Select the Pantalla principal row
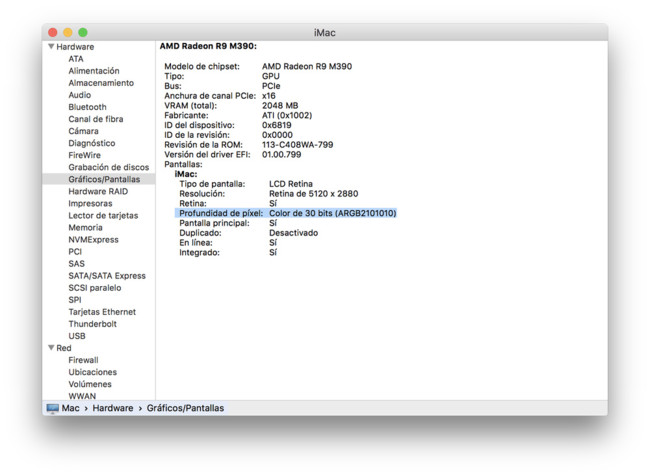Screen dimensions: 650x476 (x=228, y=223)
